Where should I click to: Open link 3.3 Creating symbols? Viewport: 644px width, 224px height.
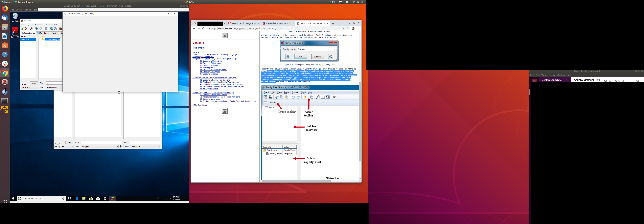click(x=209, y=65)
